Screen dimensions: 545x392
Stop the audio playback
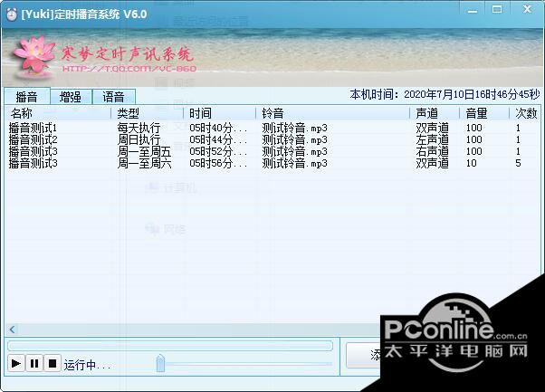pos(53,364)
